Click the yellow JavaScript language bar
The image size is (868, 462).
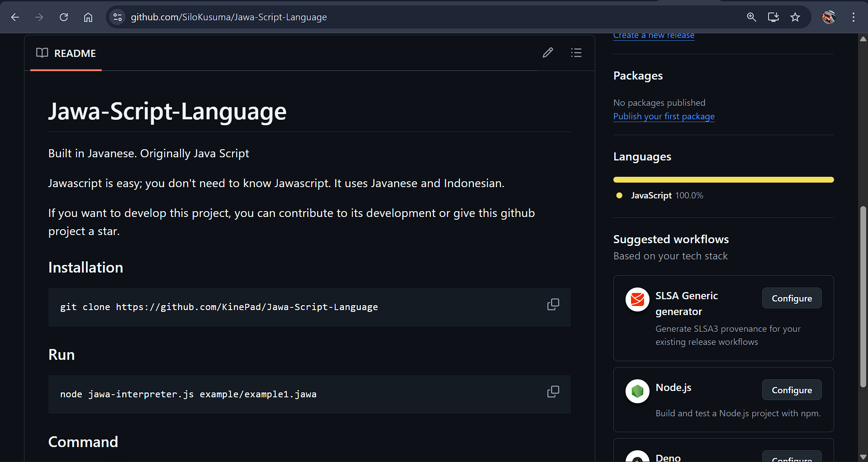(x=723, y=180)
